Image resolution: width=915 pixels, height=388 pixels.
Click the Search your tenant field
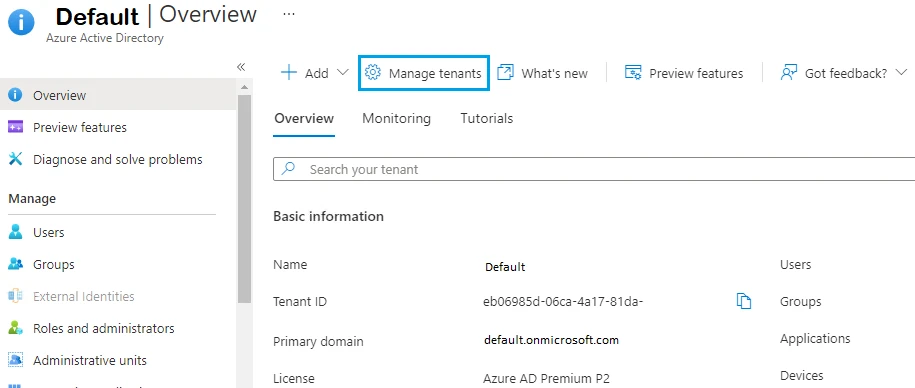[594, 169]
